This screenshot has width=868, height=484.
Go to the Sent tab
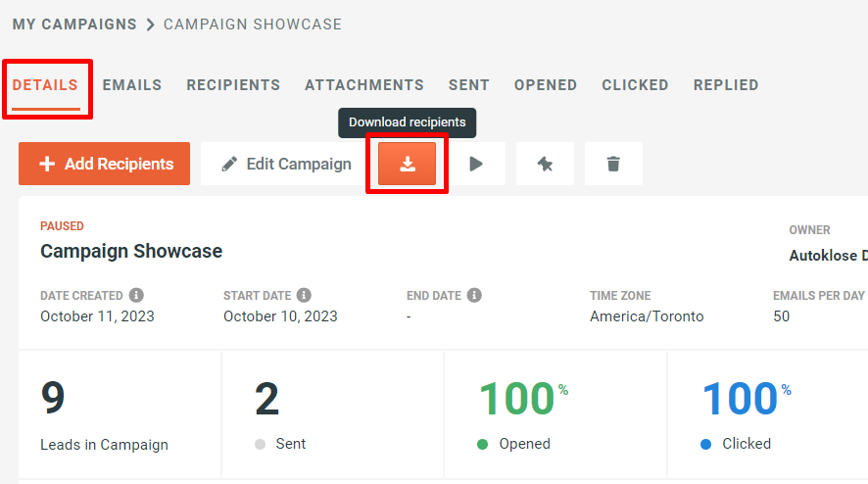469,84
